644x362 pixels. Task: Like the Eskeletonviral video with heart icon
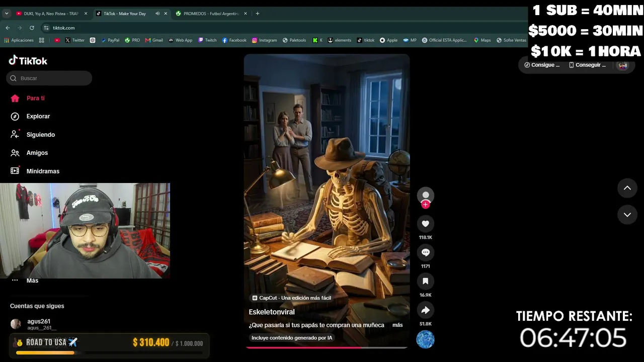pyautogui.click(x=426, y=224)
